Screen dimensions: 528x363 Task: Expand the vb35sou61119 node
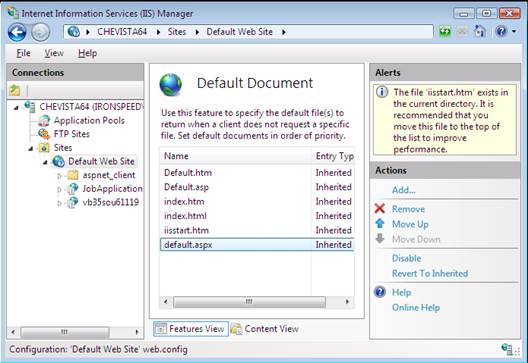point(59,203)
